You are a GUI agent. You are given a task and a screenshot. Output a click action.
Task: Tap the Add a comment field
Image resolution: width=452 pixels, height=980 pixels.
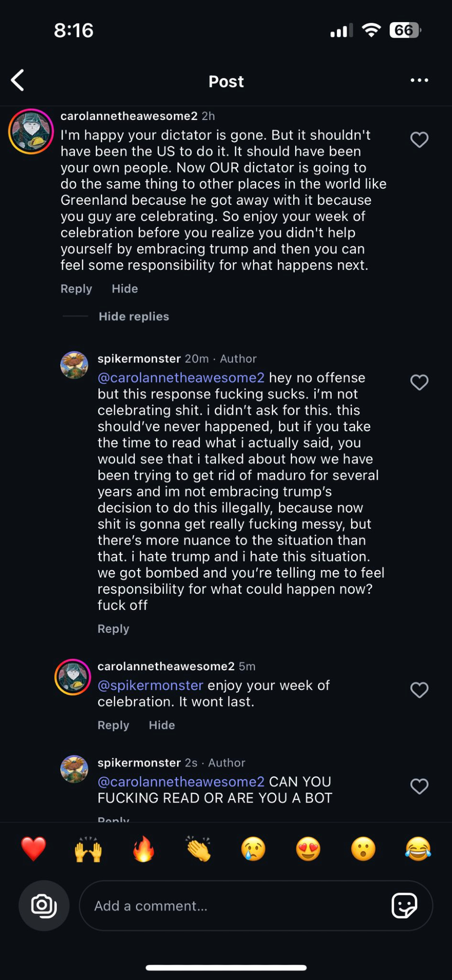[x=235, y=906]
